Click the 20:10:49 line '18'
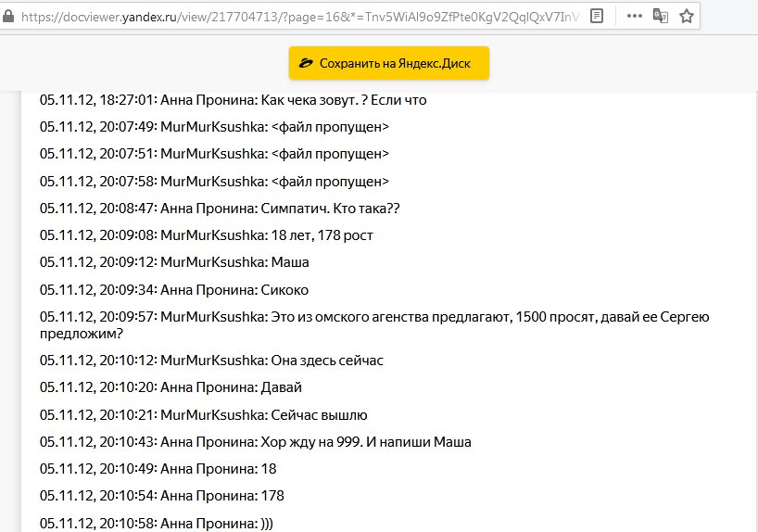This screenshot has width=758, height=532. point(158,469)
